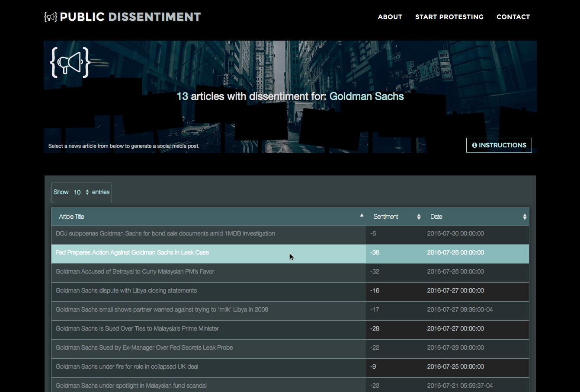Image resolution: width=580 pixels, height=392 pixels.
Task: Click sentiment value -36
Action: tap(375, 252)
